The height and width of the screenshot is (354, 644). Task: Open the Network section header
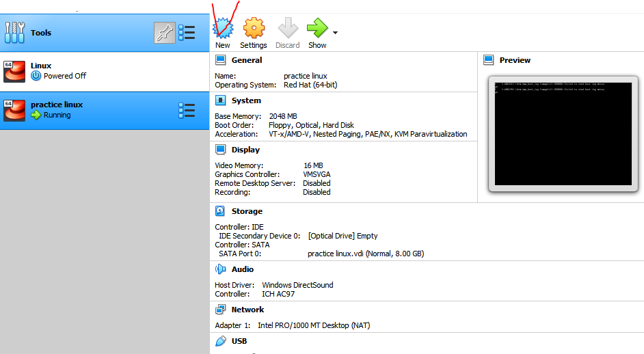click(247, 310)
